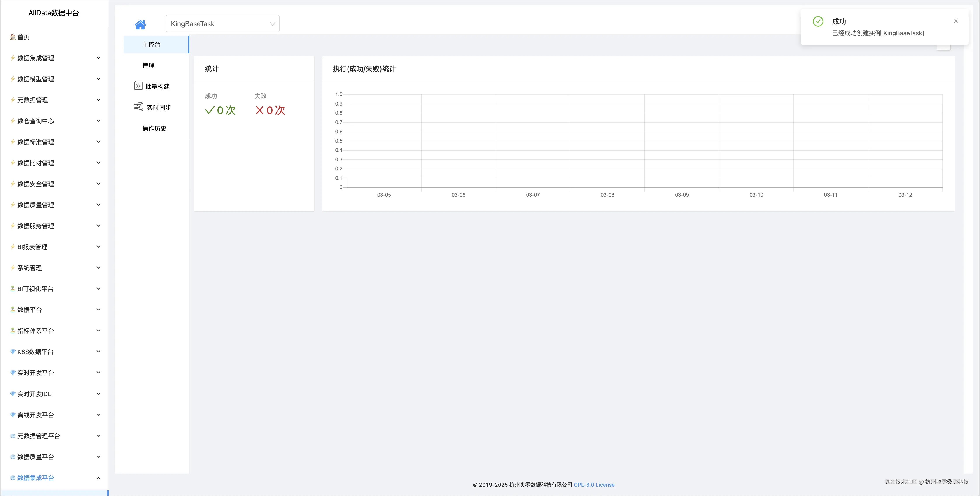Open the batch build icon (批量构建)

point(138,85)
